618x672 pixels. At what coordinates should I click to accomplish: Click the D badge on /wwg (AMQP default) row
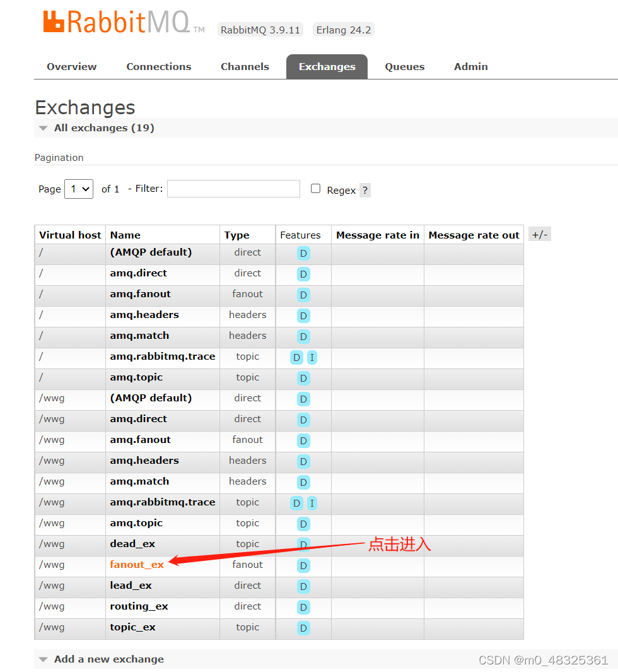pos(303,399)
